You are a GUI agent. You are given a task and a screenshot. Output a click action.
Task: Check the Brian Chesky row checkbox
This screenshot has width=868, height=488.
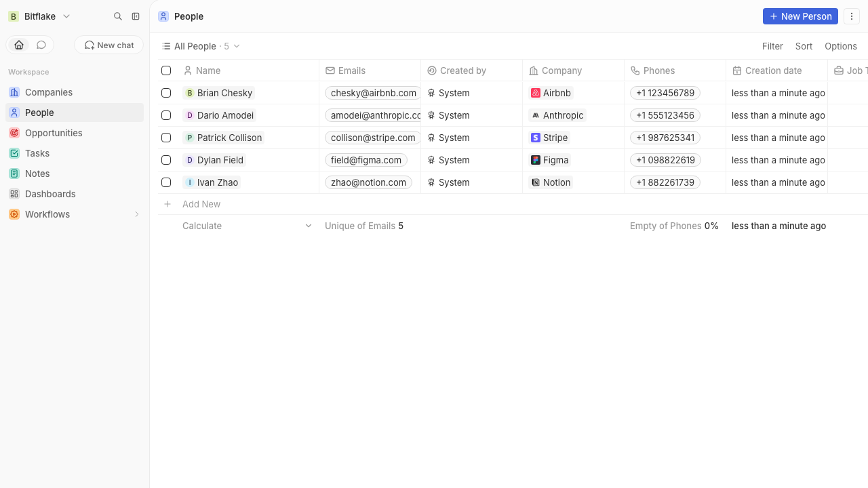(x=166, y=93)
